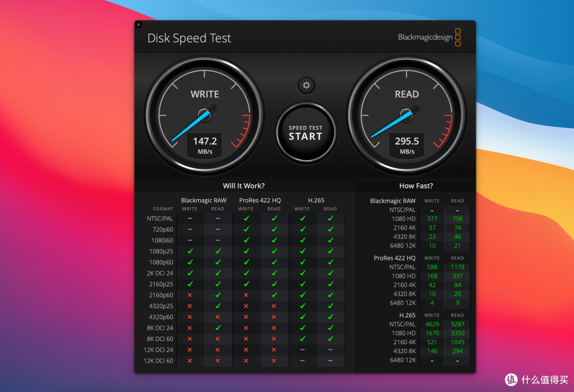Click H.265 NTSC/PAL read value 9287
This screenshot has width=574, height=392.
[458, 325]
